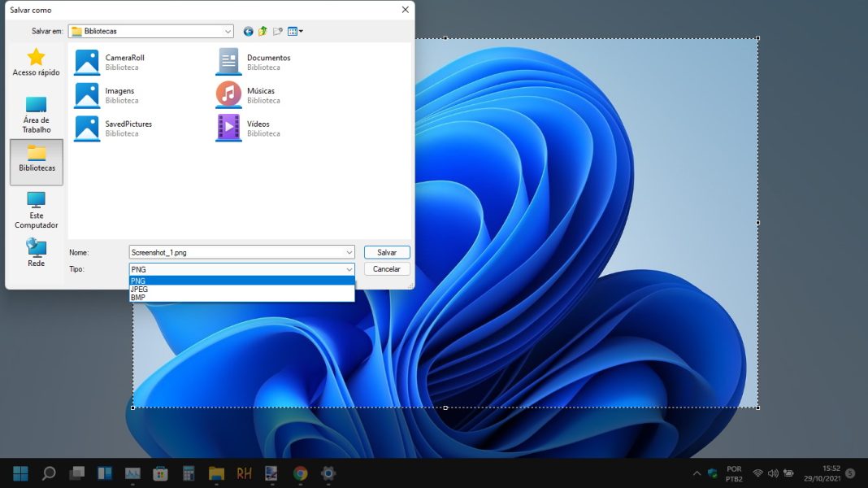Click the up one level folder icon
This screenshot has width=868, height=488.
click(261, 31)
